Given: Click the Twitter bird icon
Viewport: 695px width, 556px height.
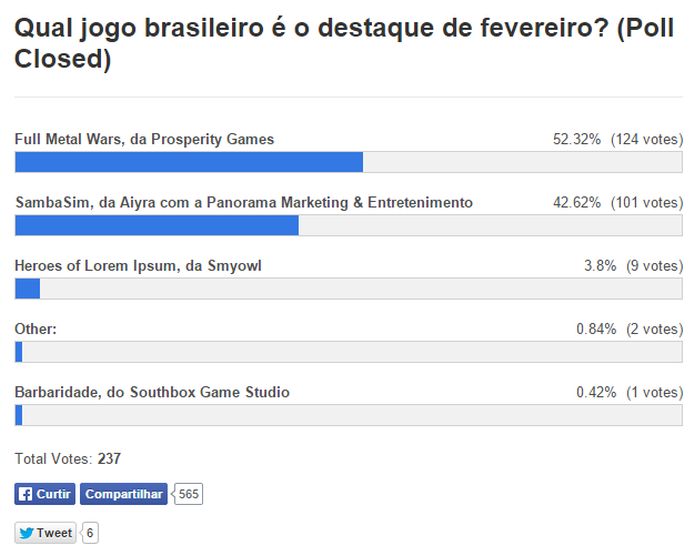Looking at the screenshot, I should pyautogui.click(x=26, y=533).
